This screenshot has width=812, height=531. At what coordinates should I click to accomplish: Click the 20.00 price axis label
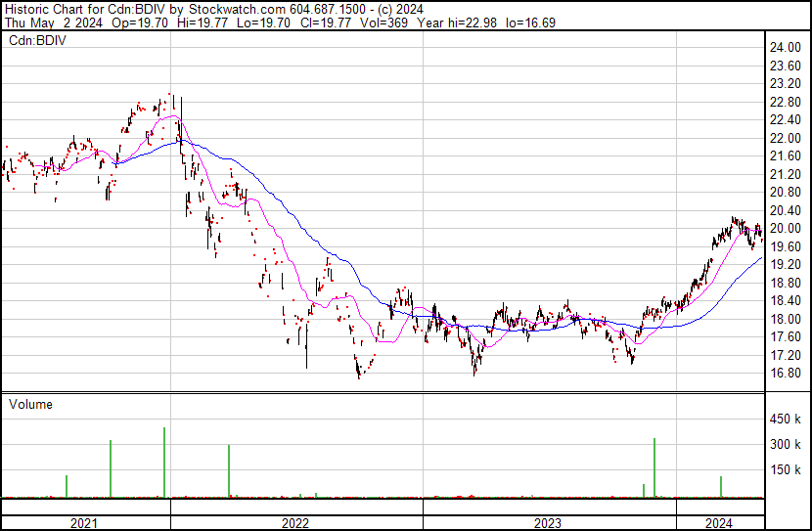click(x=786, y=228)
